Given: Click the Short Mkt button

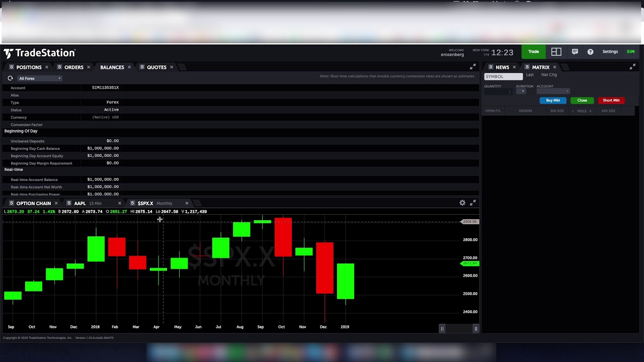Looking at the screenshot, I should [x=611, y=100].
